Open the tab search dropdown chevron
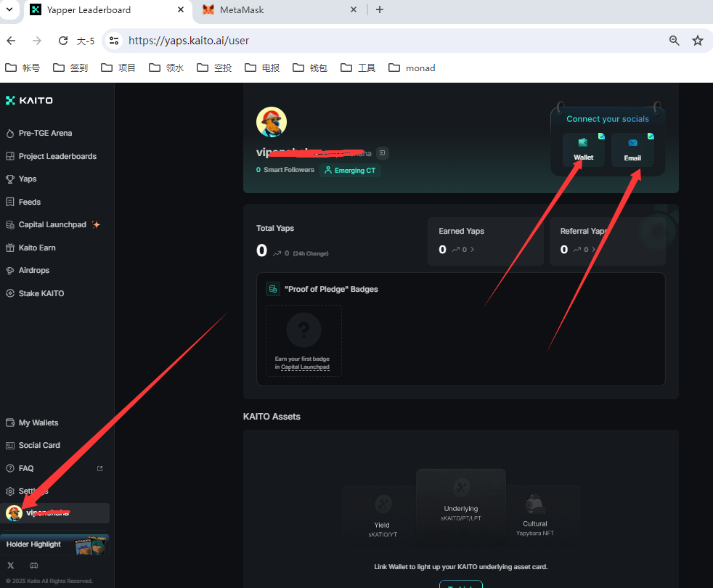Screen dimensions: 713x588 click(x=9, y=9)
